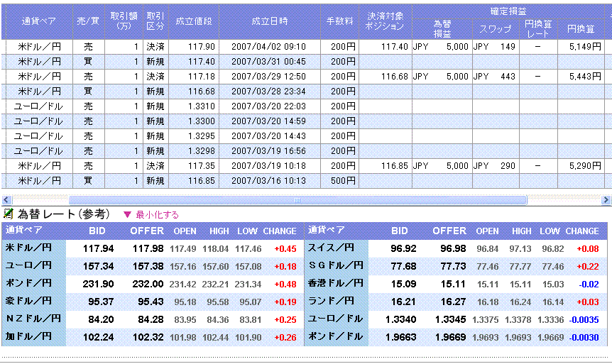Viewport: 612px width, 364px height.
Task: Click the BID header in the left rate table
Action: click(x=98, y=231)
